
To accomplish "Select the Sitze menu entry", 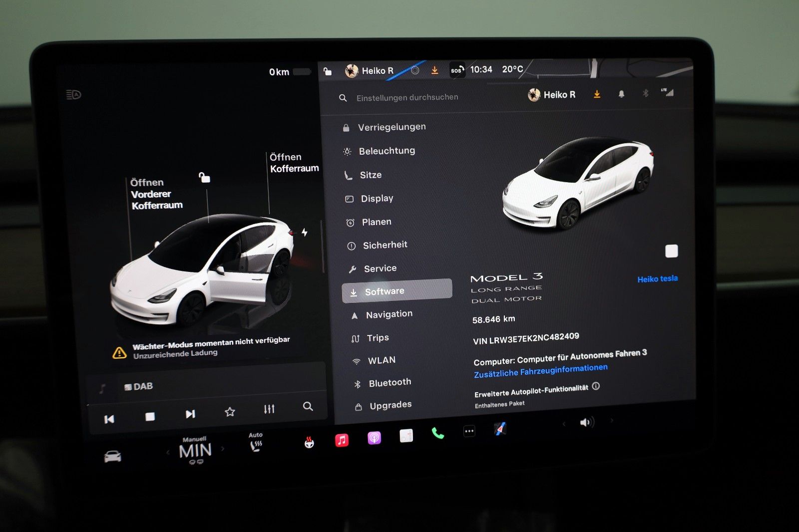I will pyautogui.click(x=363, y=175).
